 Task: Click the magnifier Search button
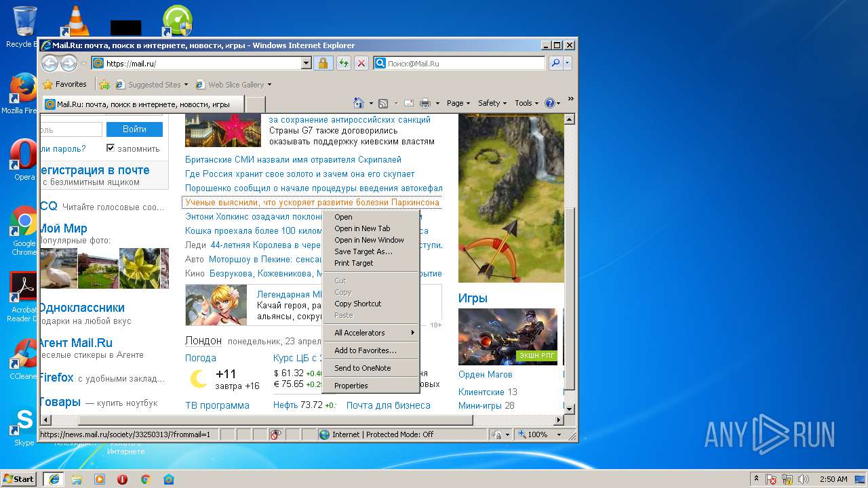tap(555, 63)
